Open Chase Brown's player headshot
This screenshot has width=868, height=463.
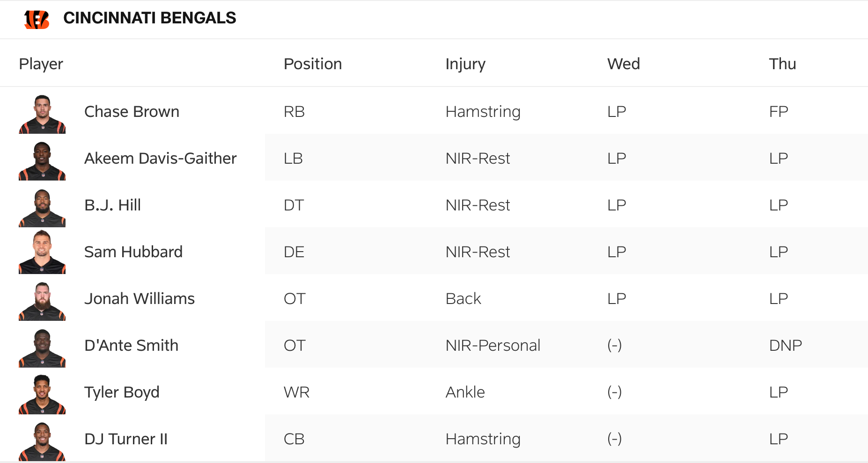coord(42,114)
